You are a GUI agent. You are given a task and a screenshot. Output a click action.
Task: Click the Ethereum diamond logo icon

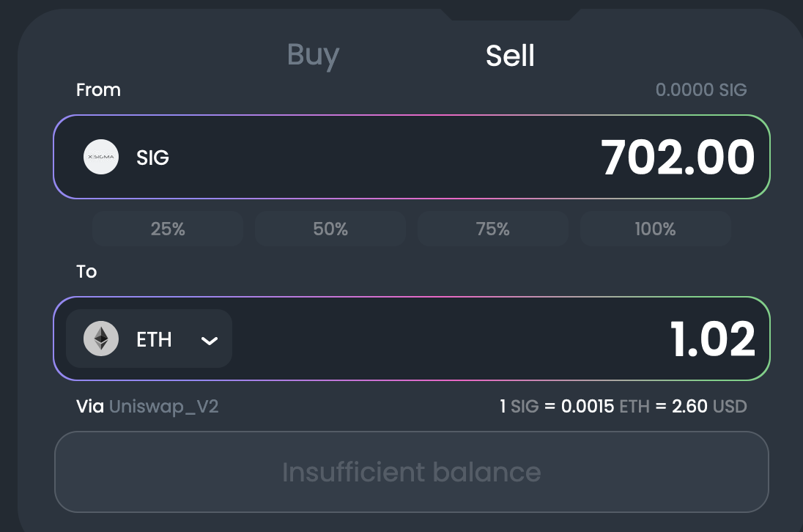pos(101,339)
